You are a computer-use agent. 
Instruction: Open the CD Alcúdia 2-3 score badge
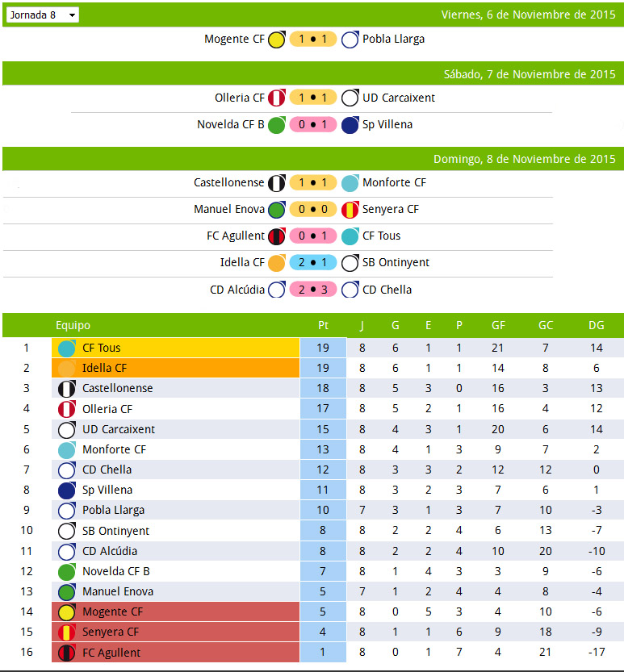tap(313, 290)
